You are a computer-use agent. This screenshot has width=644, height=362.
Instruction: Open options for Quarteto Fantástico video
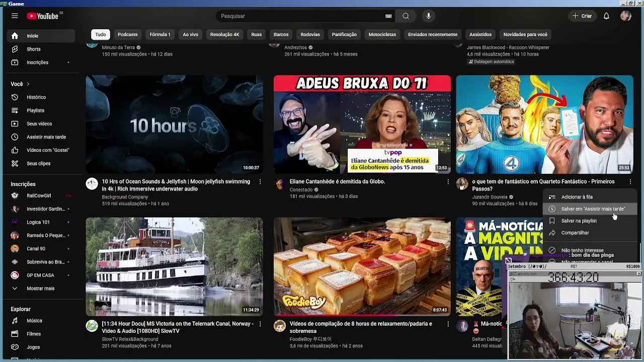point(630,182)
